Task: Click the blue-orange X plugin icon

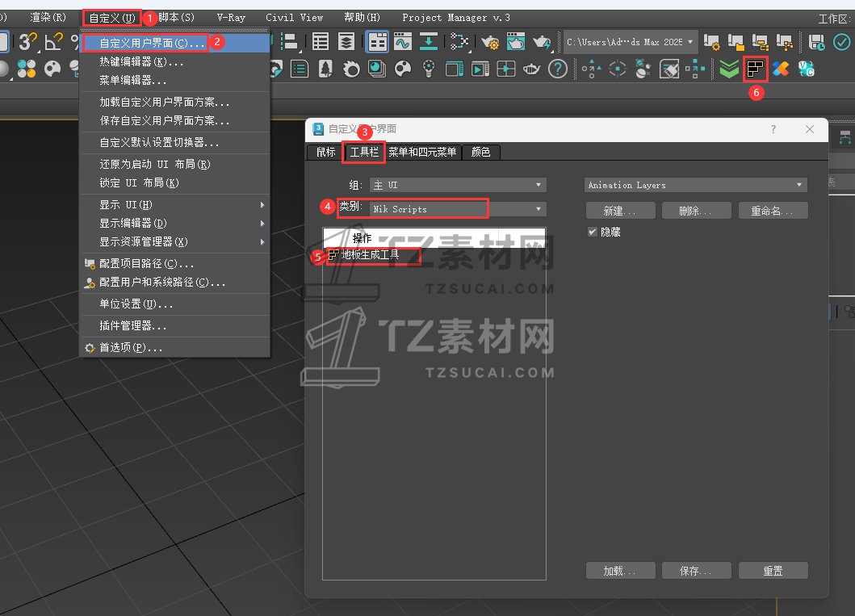Action: (x=781, y=69)
